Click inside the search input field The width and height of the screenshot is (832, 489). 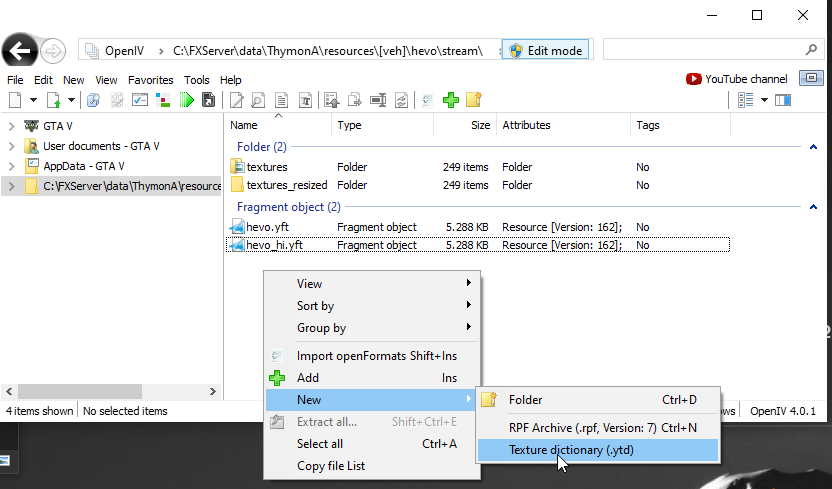point(702,50)
